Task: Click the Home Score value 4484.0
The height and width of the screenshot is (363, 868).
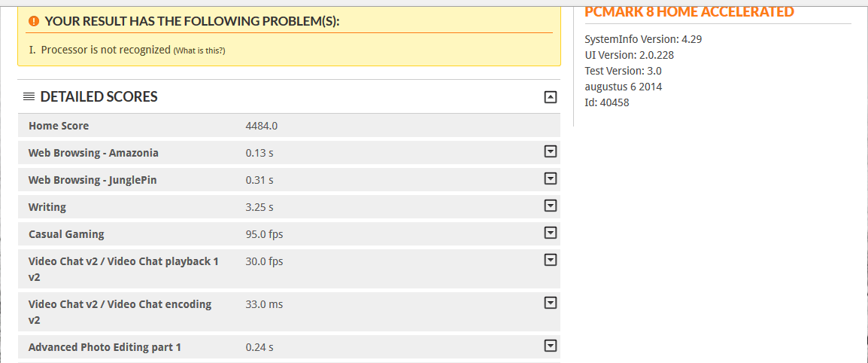Action: pos(262,126)
